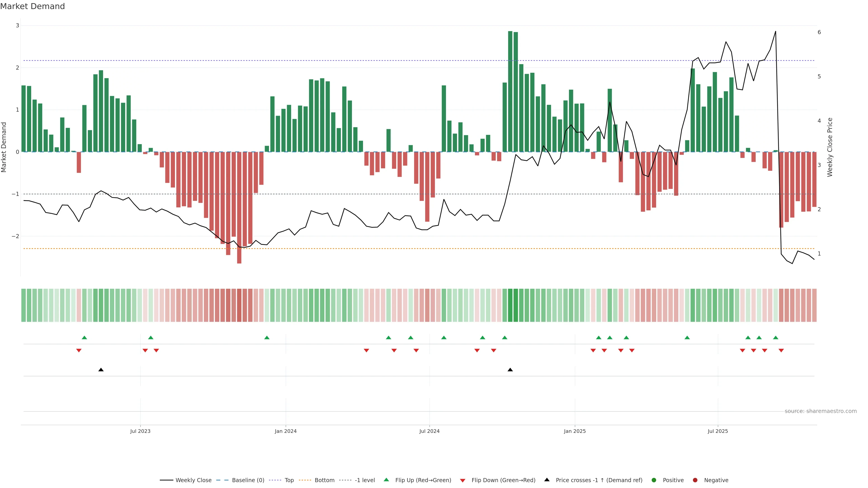Image resolution: width=868 pixels, height=488 pixels.
Task: Hide the Top dotted line series
Action: click(289, 480)
